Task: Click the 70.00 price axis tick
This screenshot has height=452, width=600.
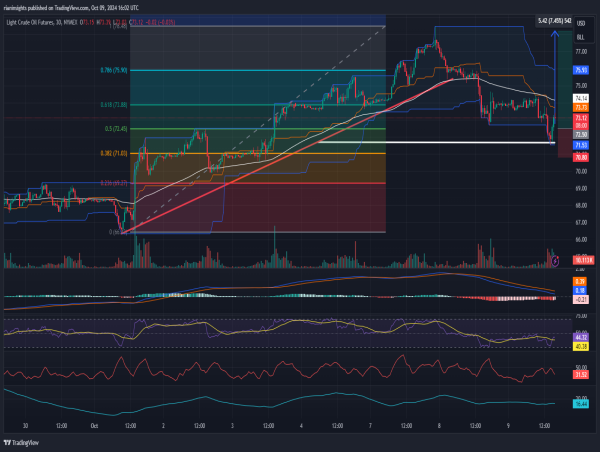Action: pyautogui.click(x=581, y=171)
